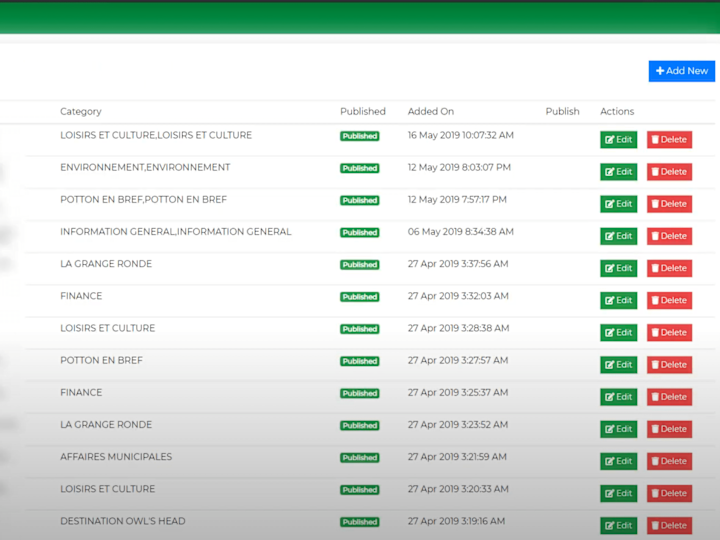Click date 12 May 2019 7:57:17 PM
This screenshot has height=540, width=720.
pyautogui.click(x=457, y=200)
